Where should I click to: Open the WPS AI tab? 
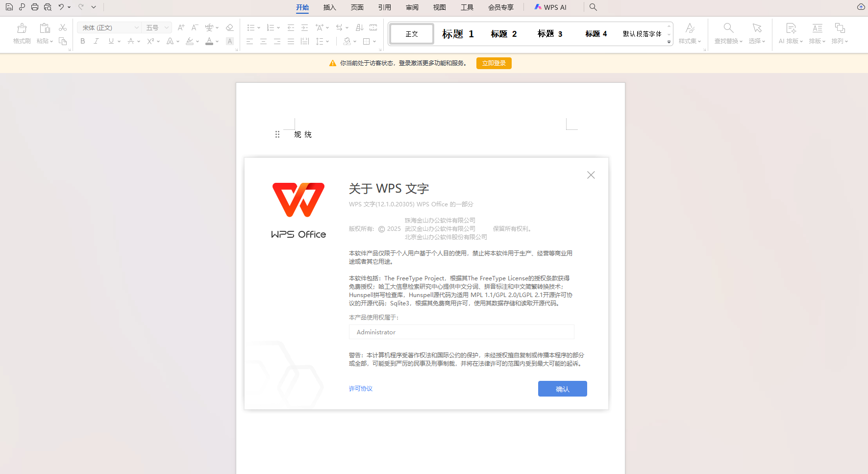(550, 7)
